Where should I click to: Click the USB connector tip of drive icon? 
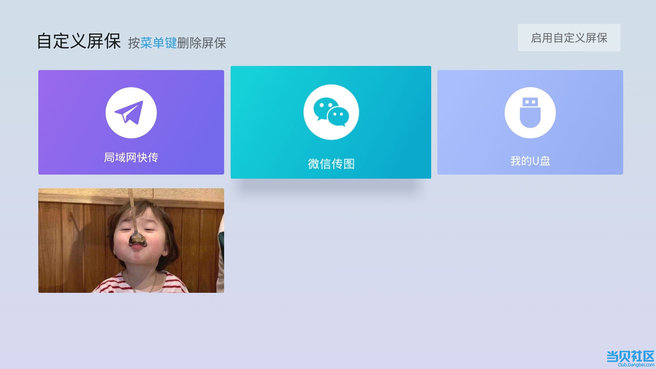click(530, 102)
